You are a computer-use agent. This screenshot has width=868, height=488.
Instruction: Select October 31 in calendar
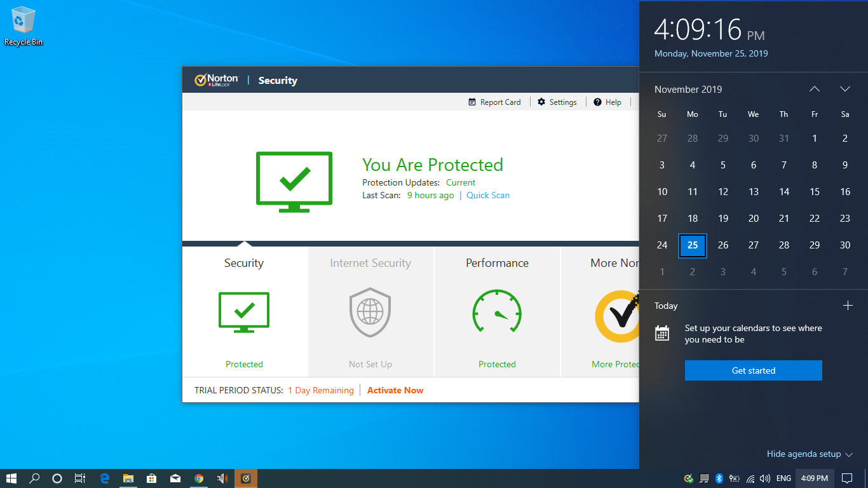coord(784,139)
